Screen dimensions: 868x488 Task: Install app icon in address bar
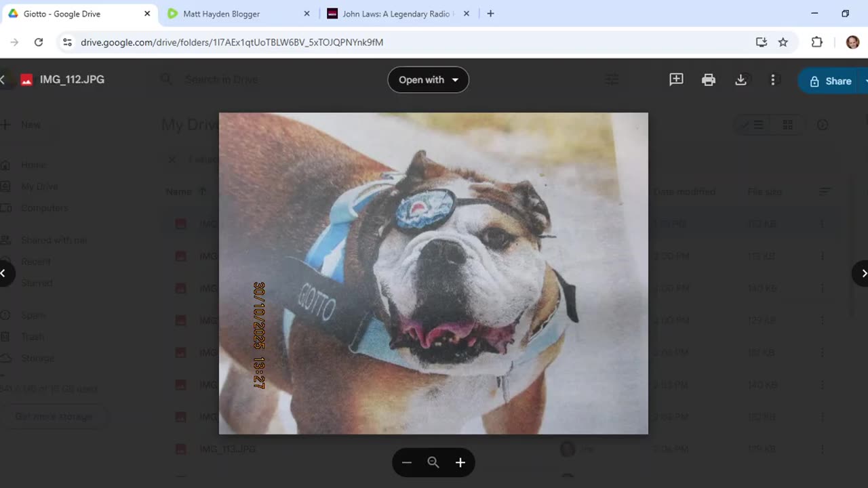coord(761,42)
